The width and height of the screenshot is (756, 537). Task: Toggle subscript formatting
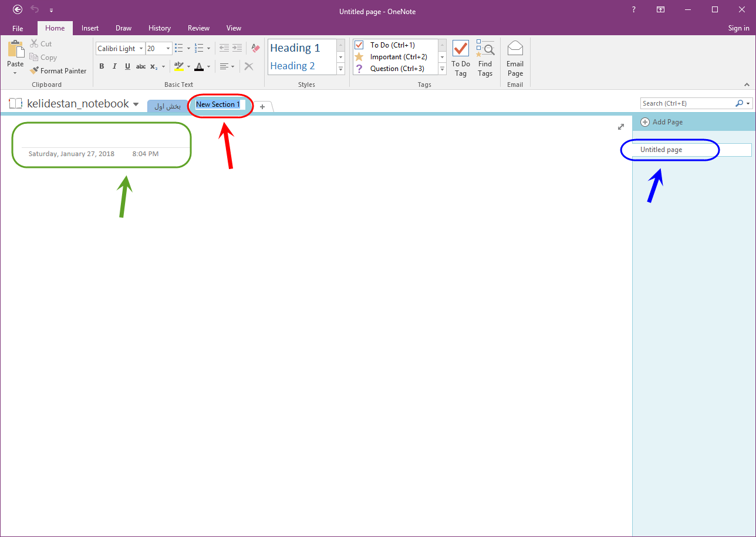click(x=153, y=66)
